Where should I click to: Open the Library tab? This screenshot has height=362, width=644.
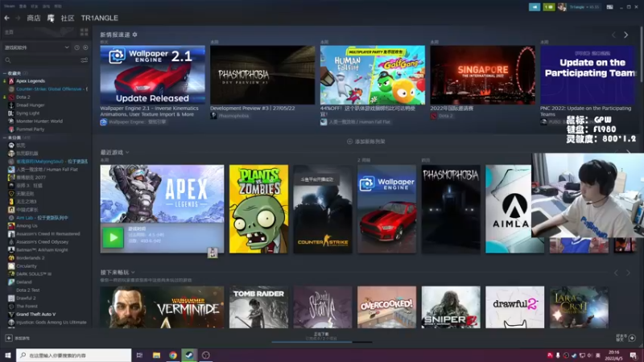pyautogui.click(x=51, y=18)
